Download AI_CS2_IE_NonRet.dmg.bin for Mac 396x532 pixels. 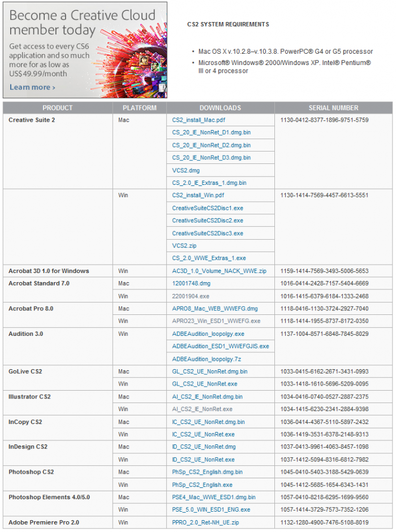(x=207, y=397)
